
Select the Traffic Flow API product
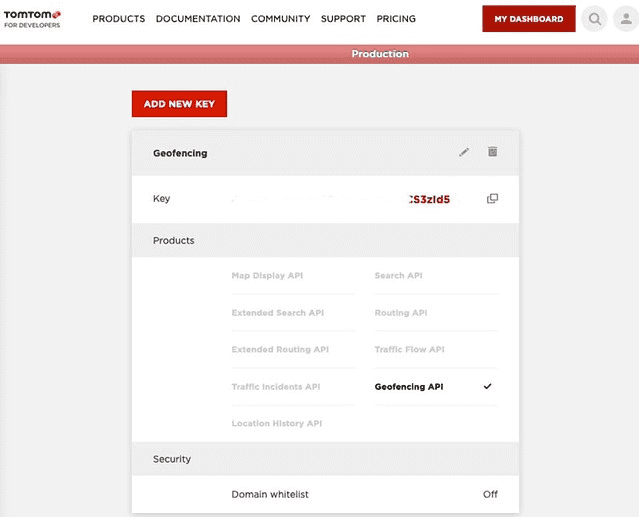[409, 350]
